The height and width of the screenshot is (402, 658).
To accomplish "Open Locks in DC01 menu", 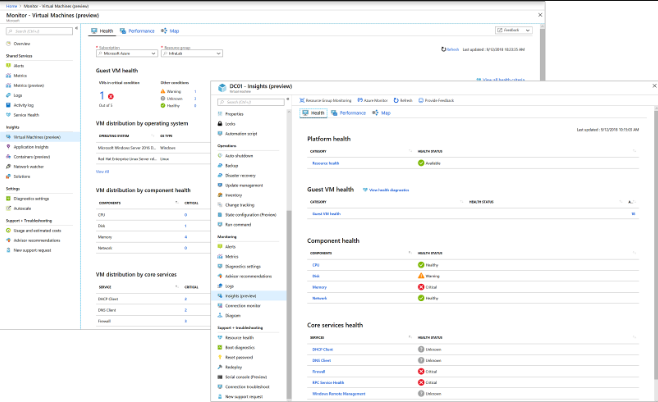I will [230, 124].
